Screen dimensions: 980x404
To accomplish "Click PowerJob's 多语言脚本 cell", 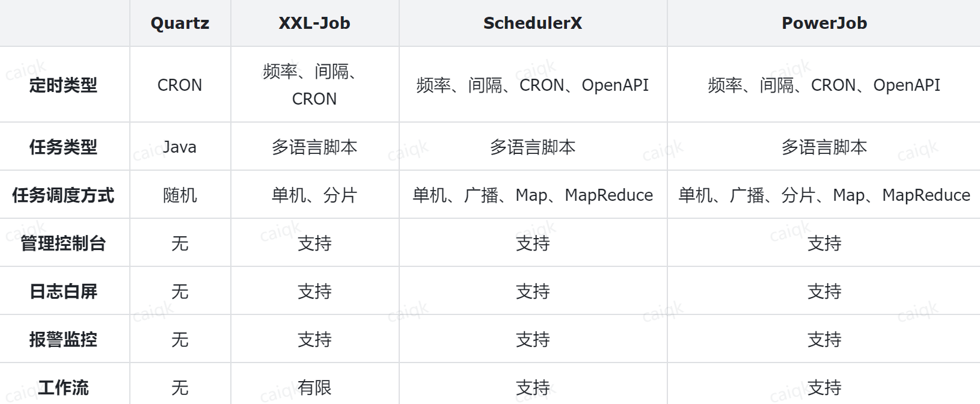I will pyautogui.click(x=824, y=147).
